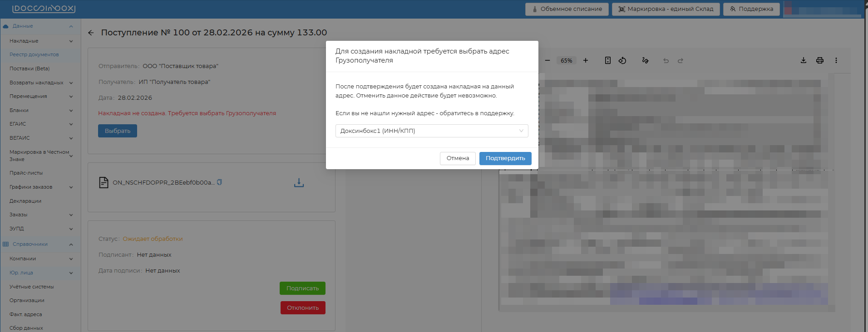Print the document from the PDF viewer
This screenshot has width=868, height=332.
(x=820, y=60)
